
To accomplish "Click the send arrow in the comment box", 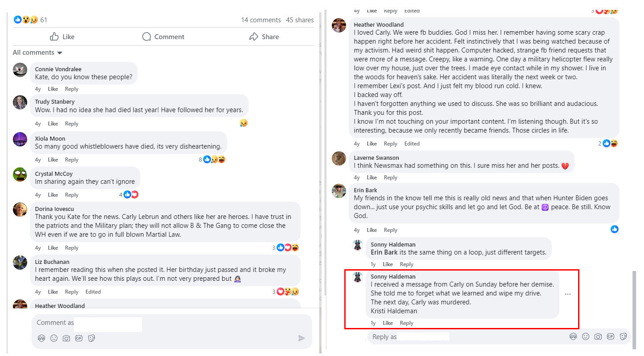I will point(301,338).
